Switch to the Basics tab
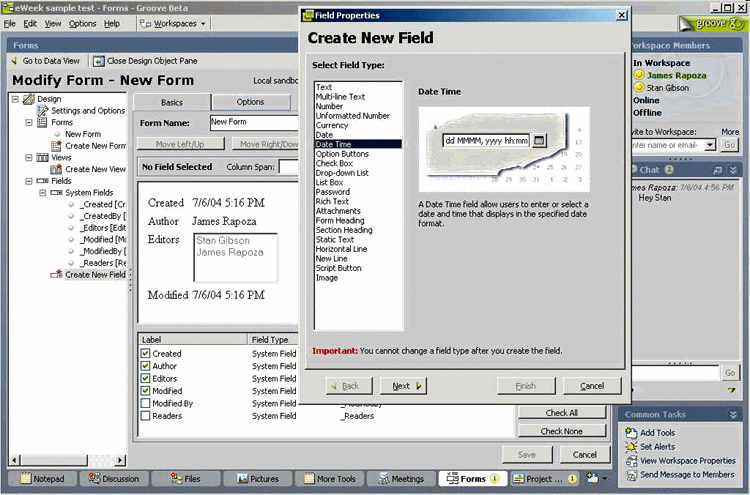750x495 pixels. pos(172,102)
